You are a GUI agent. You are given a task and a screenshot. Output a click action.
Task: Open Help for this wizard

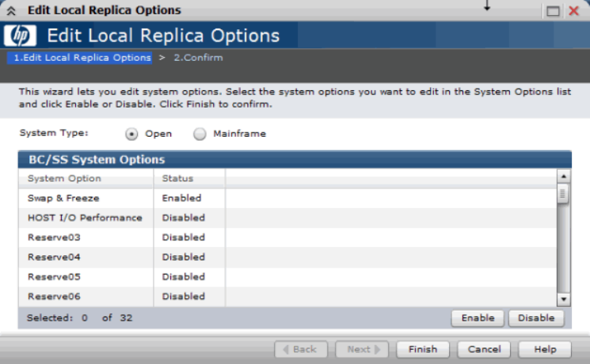(x=545, y=349)
